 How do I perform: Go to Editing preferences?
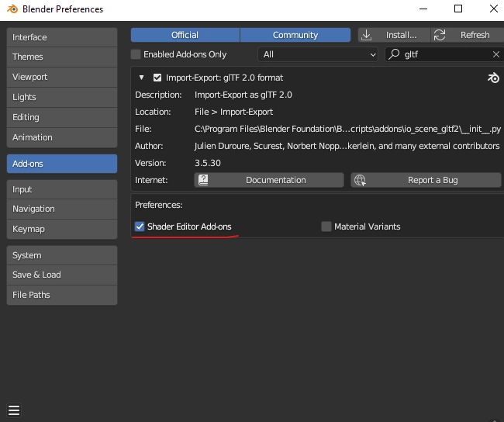62,117
